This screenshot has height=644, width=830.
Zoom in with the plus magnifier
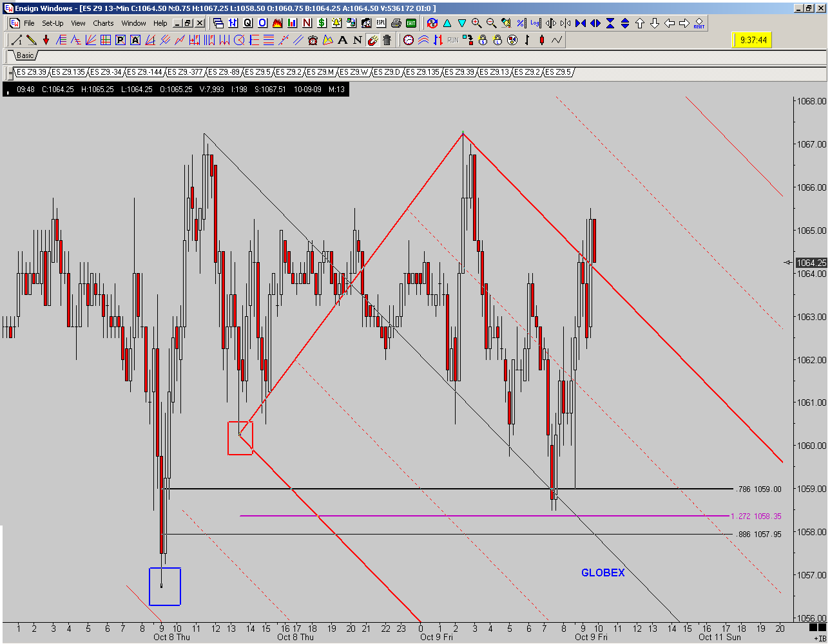[476, 23]
